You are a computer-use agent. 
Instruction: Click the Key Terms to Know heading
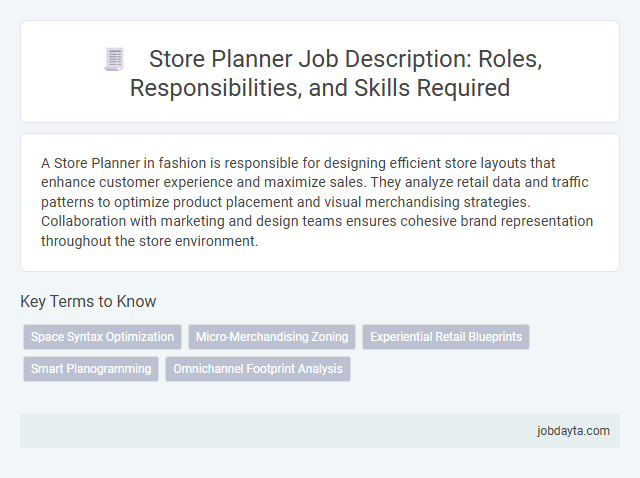click(88, 301)
